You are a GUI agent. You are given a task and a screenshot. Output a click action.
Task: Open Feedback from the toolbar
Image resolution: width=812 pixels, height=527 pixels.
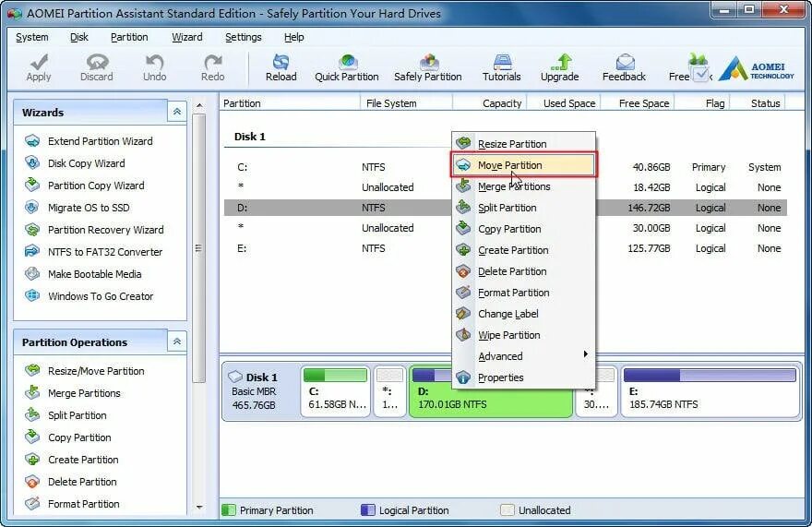624,68
